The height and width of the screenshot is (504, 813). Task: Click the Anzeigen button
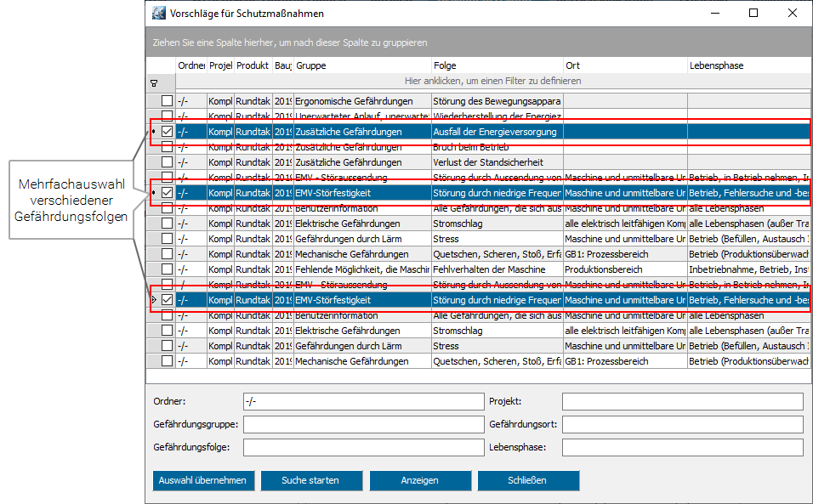point(420,480)
